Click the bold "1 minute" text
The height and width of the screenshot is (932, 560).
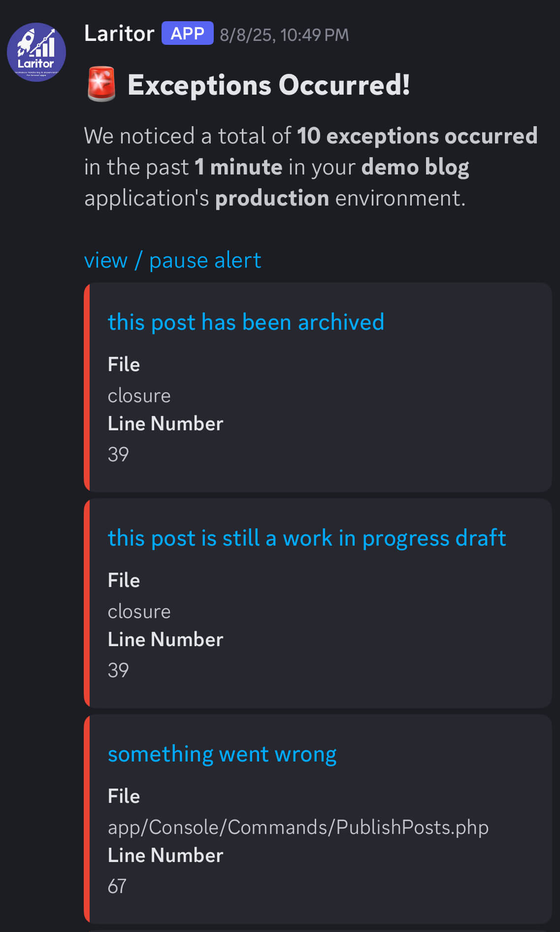pos(238,167)
